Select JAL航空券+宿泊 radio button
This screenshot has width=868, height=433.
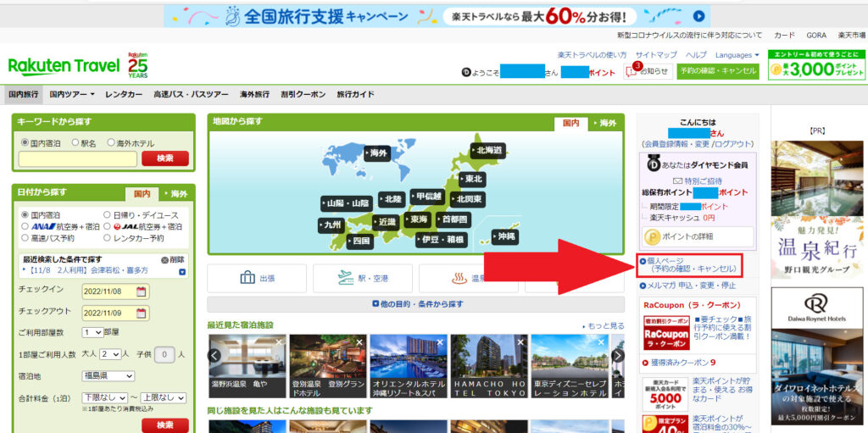tap(108, 226)
